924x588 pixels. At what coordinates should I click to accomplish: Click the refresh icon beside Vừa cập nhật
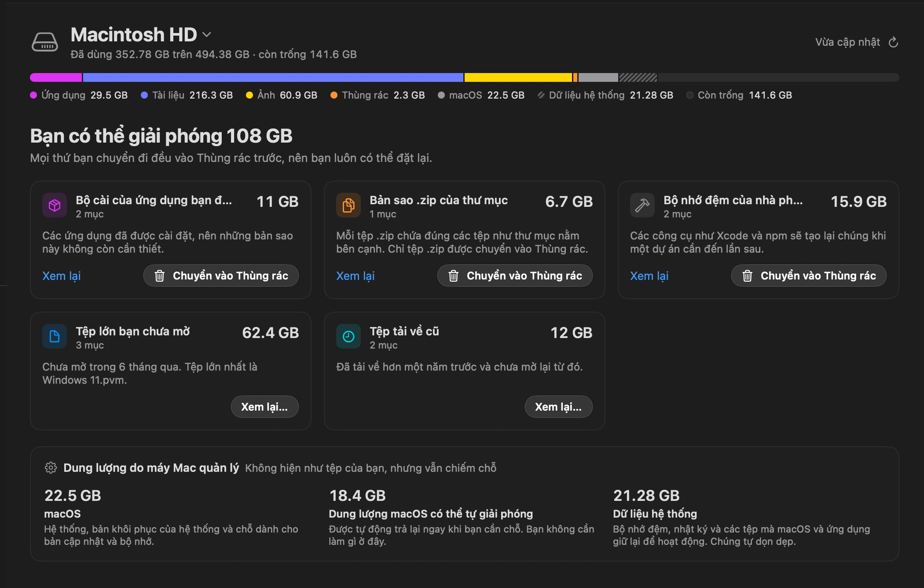point(893,42)
